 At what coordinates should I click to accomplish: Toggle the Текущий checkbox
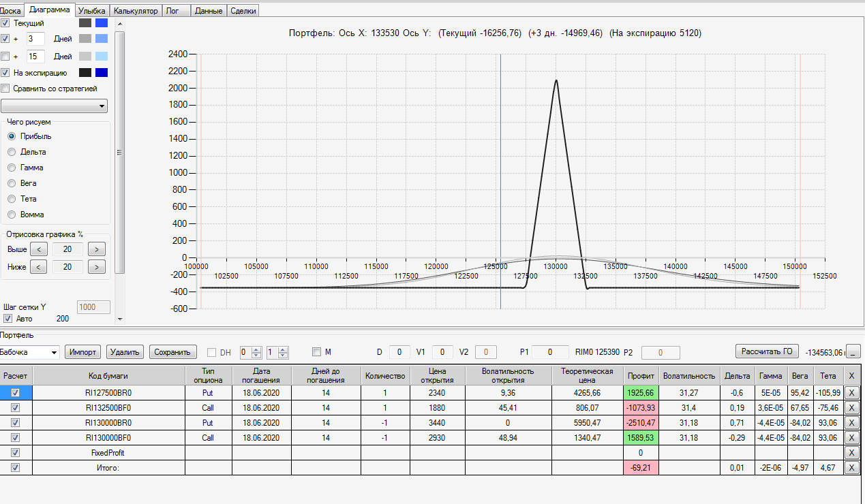point(5,23)
